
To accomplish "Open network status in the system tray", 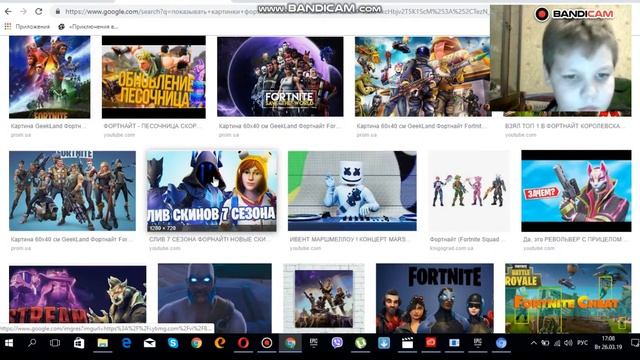I will tap(557, 343).
